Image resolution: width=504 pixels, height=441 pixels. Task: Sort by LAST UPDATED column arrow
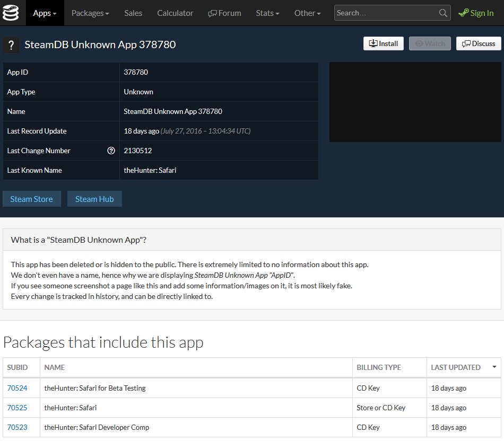coord(494,367)
